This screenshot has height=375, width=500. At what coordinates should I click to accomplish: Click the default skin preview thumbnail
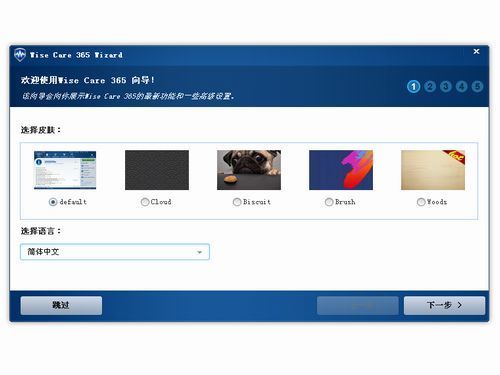[65, 170]
